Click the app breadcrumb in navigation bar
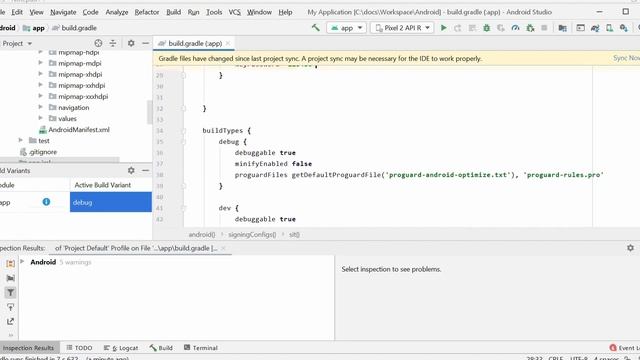The image size is (640, 360). (34, 28)
